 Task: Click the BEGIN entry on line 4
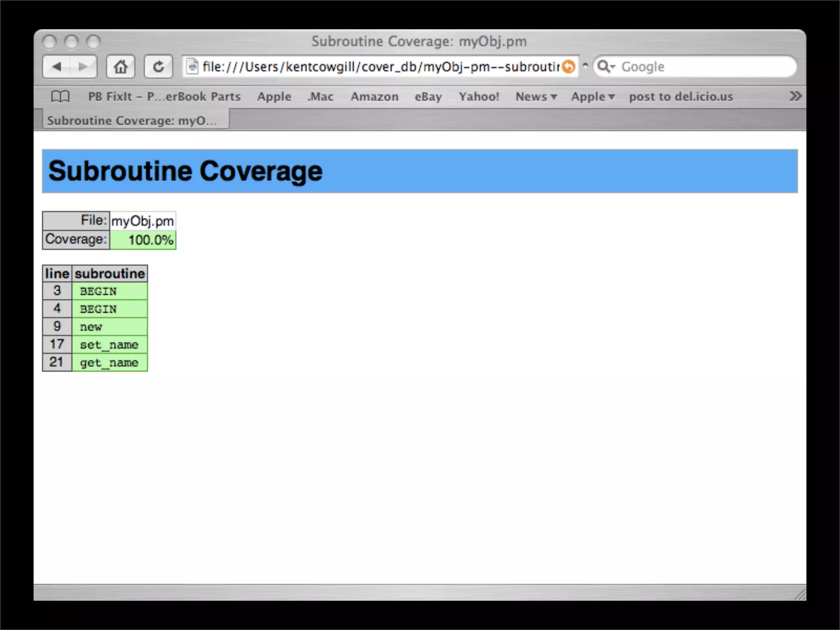110,309
